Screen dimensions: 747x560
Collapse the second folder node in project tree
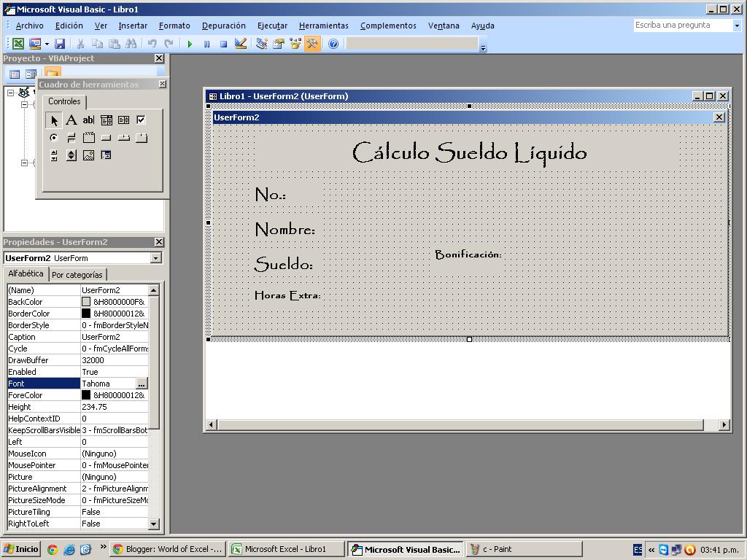(24, 163)
